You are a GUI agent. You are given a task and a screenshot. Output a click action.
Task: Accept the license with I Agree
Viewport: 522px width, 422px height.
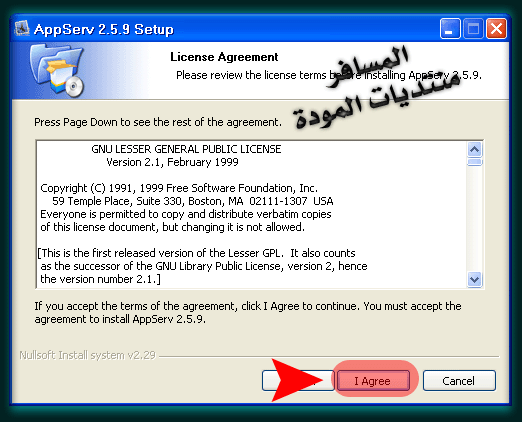(x=373, y=380)
